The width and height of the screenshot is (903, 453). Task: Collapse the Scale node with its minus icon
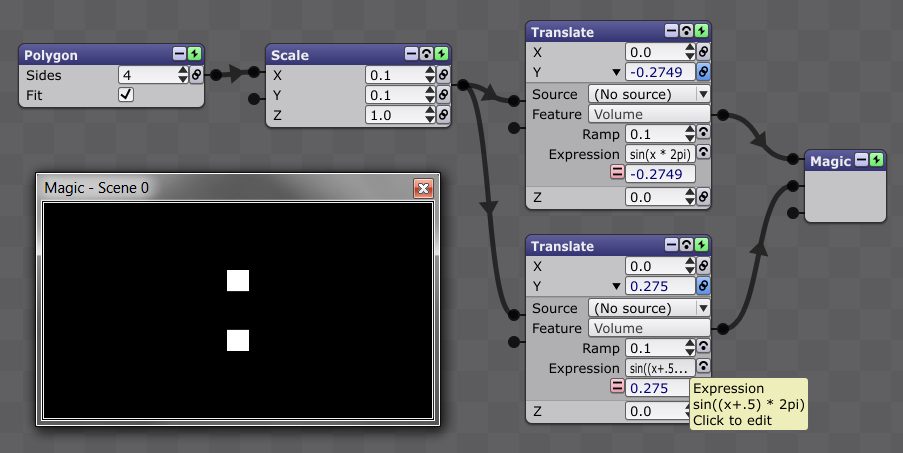411,54
